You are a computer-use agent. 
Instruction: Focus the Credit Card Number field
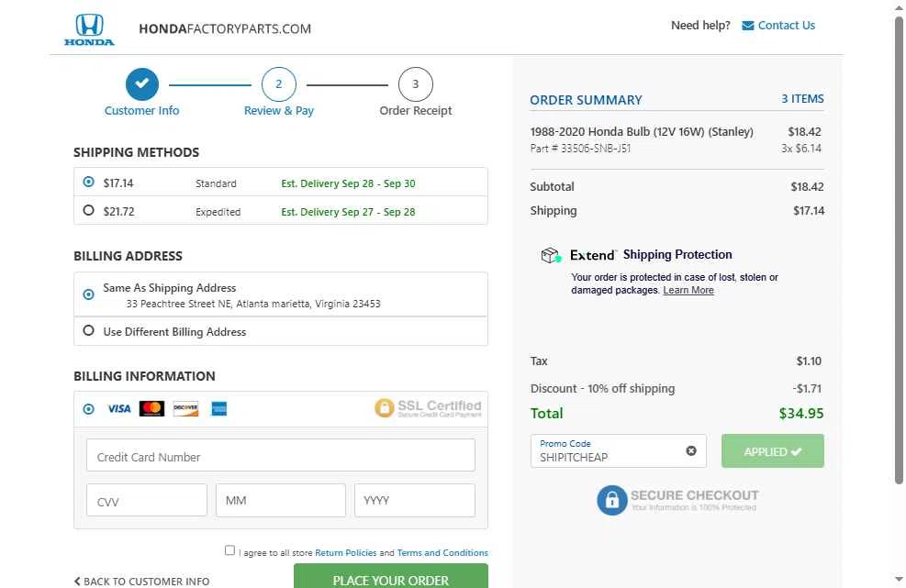pyautogui.click(x=281, y=455)
